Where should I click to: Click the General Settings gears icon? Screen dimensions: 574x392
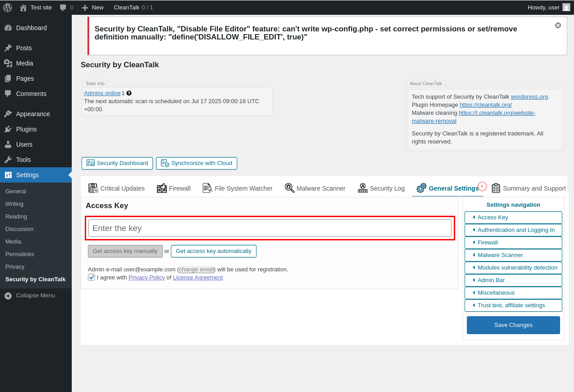422,188
